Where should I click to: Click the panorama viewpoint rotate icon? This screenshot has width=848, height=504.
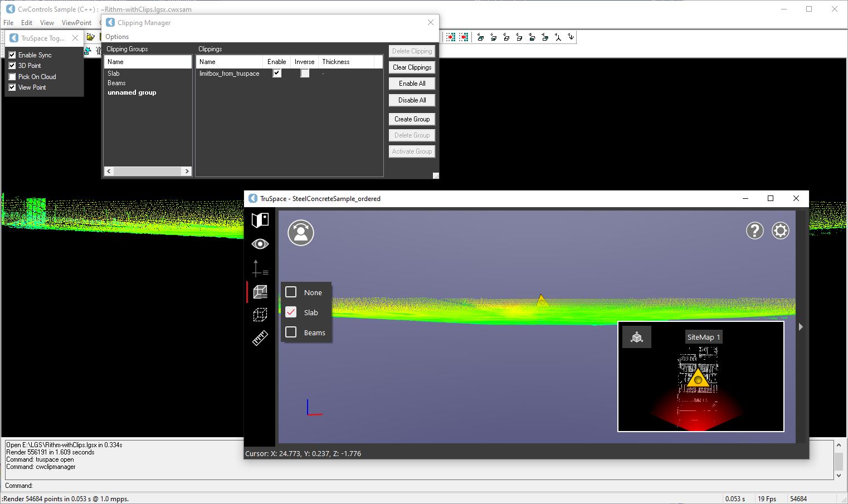coord(301,233)
